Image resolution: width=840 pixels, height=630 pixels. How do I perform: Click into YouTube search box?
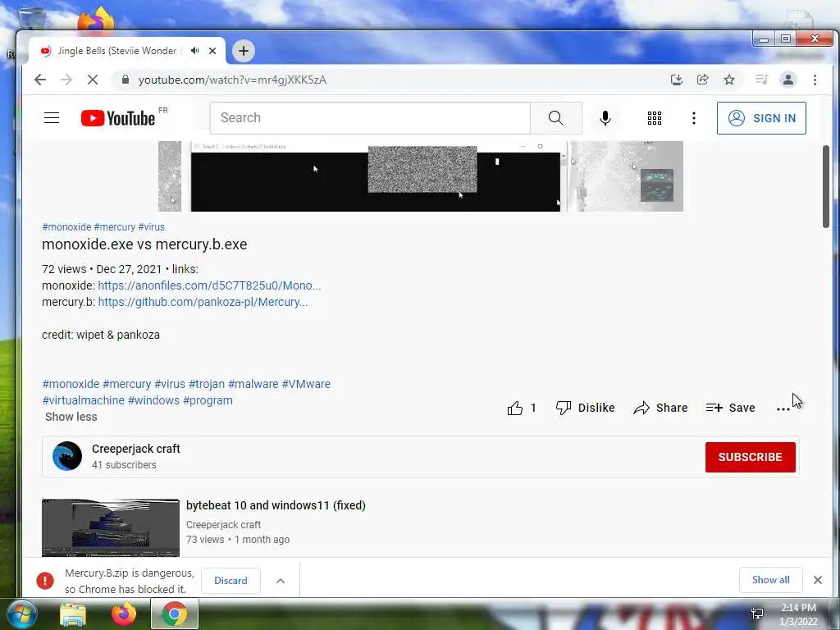[x=370, y=118]
